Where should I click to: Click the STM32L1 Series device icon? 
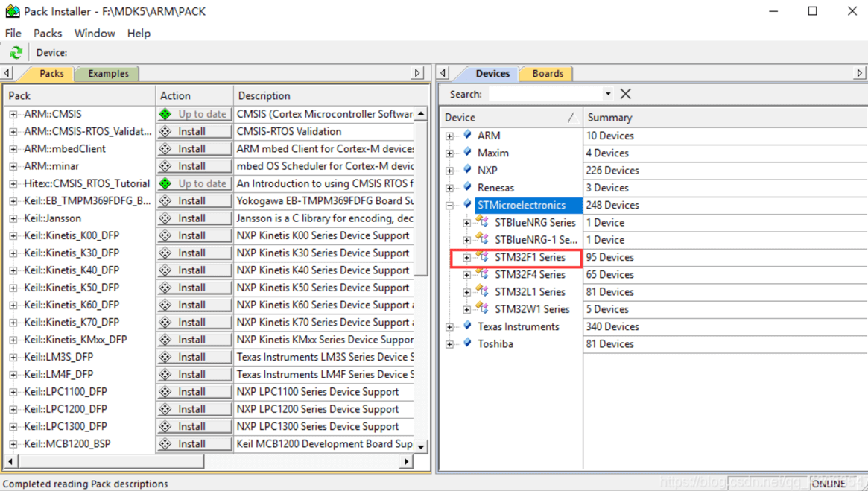(483, 291)
